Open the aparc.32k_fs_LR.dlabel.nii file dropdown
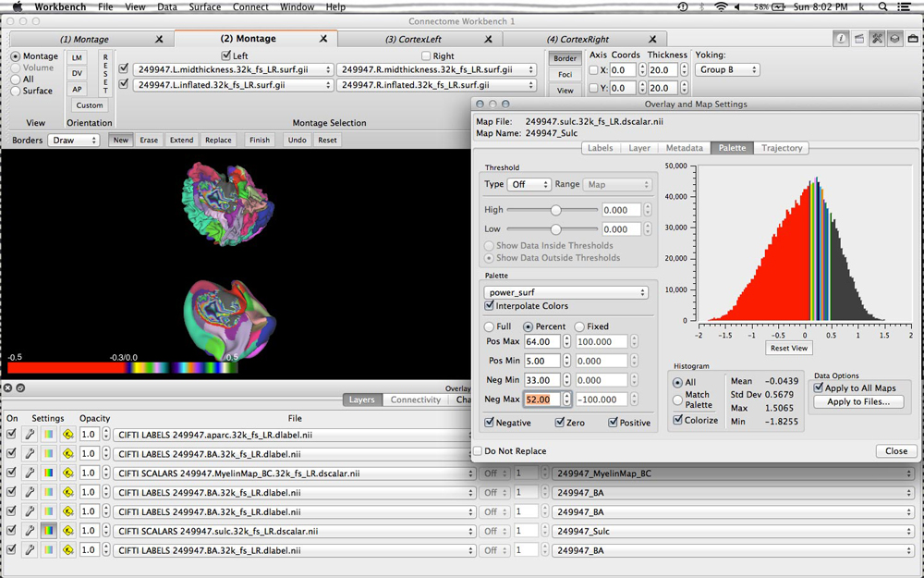 [x=292, y=435]
